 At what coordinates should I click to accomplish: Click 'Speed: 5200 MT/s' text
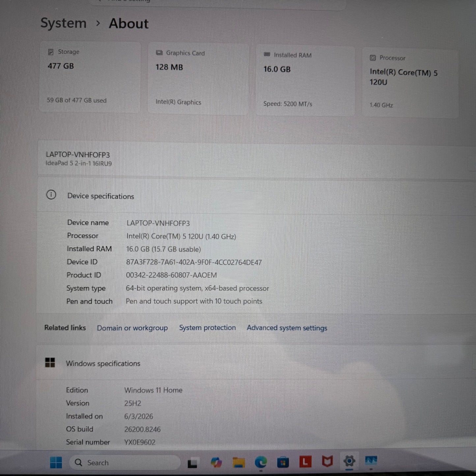(x=288, y=104)
